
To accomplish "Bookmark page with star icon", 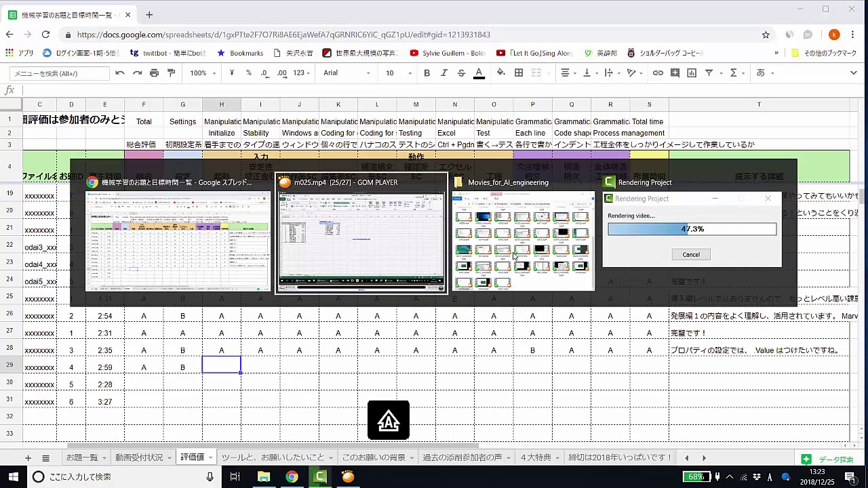I will (766, 35).
